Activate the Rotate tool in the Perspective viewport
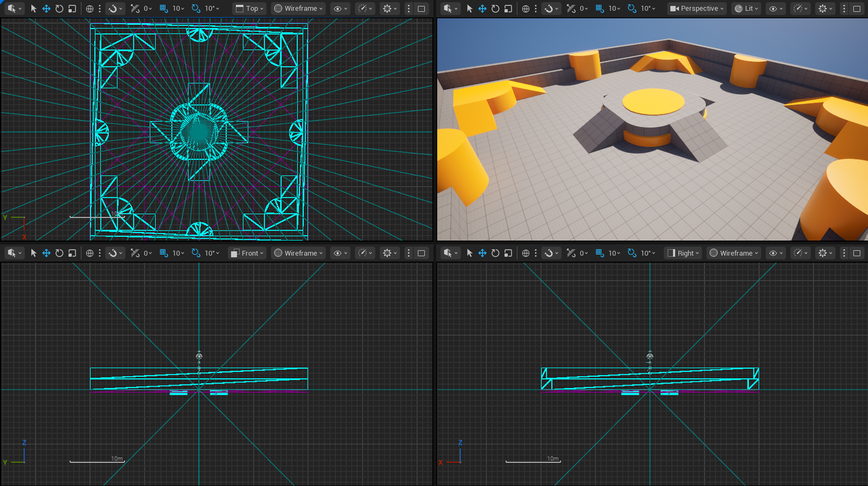Screen dimensions: 868x486 point(495,9)
